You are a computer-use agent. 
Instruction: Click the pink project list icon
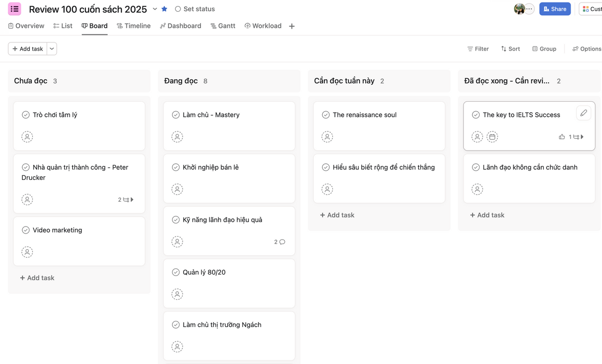(15, 9)
